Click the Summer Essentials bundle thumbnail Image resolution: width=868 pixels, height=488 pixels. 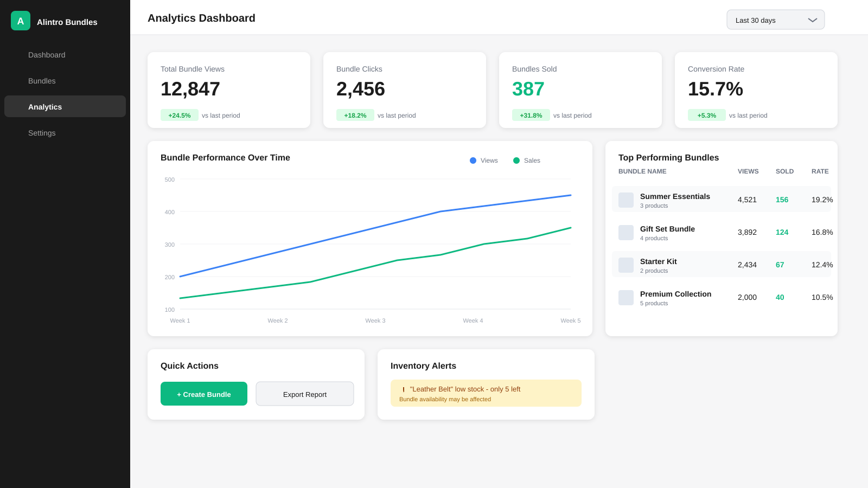(626, 200)
